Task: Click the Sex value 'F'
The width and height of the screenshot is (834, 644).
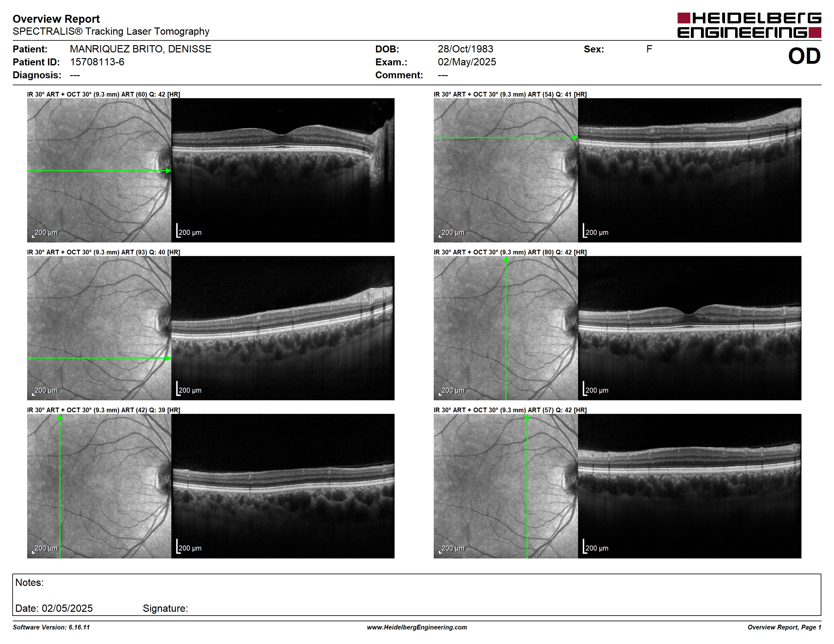Action: 649,49
